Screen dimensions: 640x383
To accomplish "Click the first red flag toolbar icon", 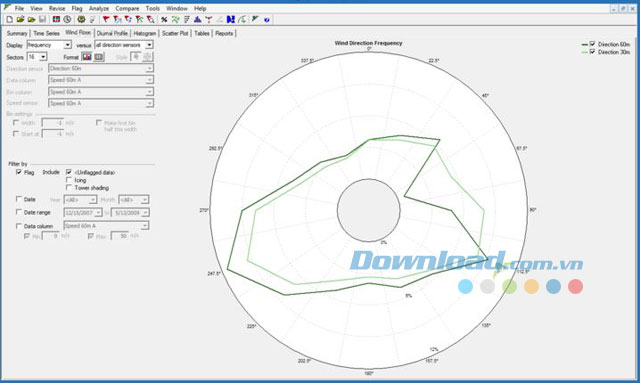I will [106, 19].
